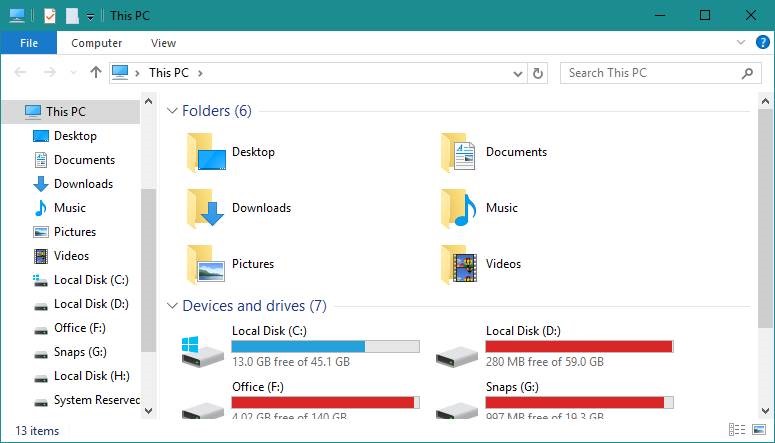
Task: Expand the chevron after This PC in path
Action: tap(200, 73)
